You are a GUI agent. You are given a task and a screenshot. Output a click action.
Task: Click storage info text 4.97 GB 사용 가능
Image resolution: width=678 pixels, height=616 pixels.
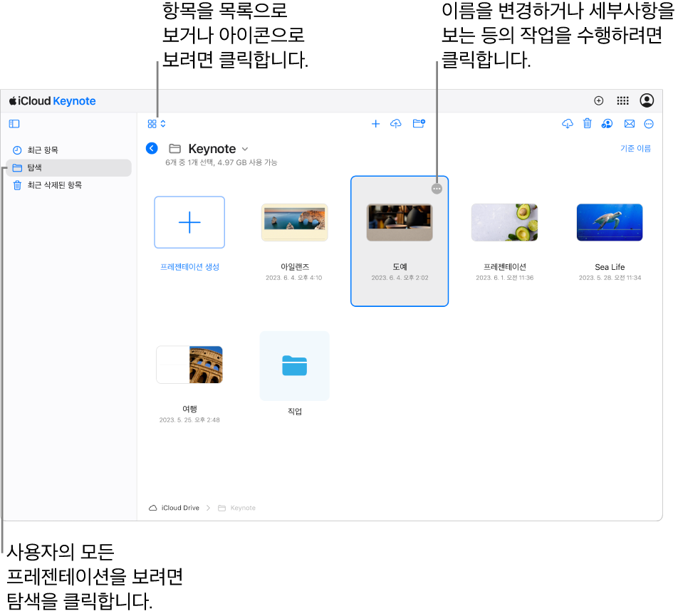click(x=247, y=162)
